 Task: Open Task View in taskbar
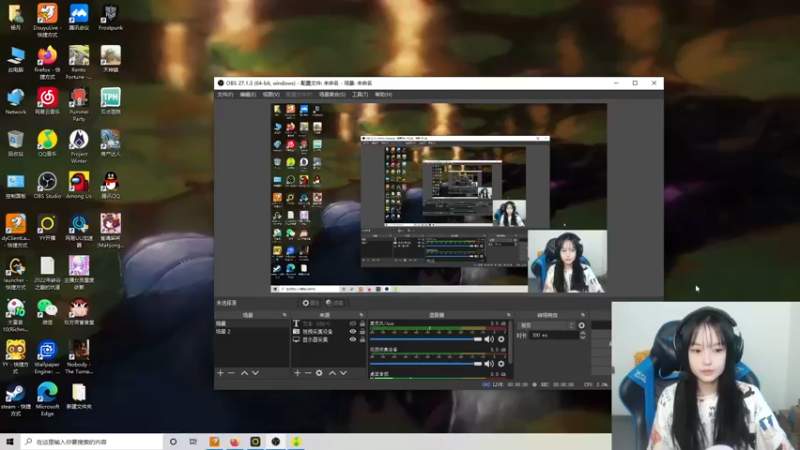point(193,441)
